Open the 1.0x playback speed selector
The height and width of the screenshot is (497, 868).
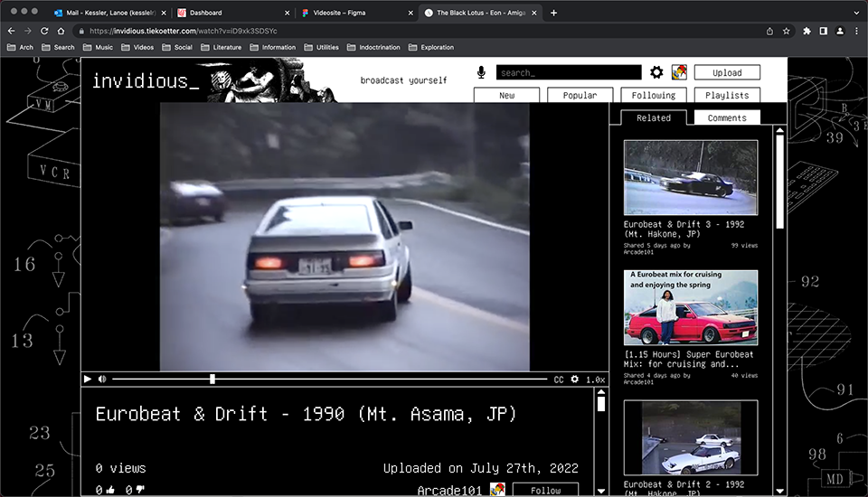(x=595, y=380)
